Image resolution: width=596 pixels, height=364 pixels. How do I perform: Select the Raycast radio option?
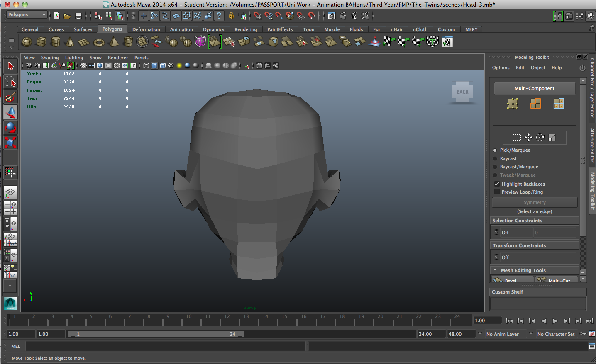coord(495,158)
